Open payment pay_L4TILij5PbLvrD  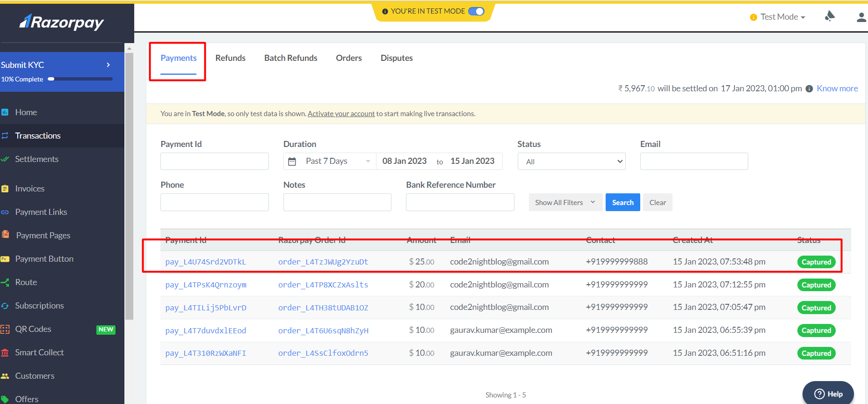coord(206,308)
